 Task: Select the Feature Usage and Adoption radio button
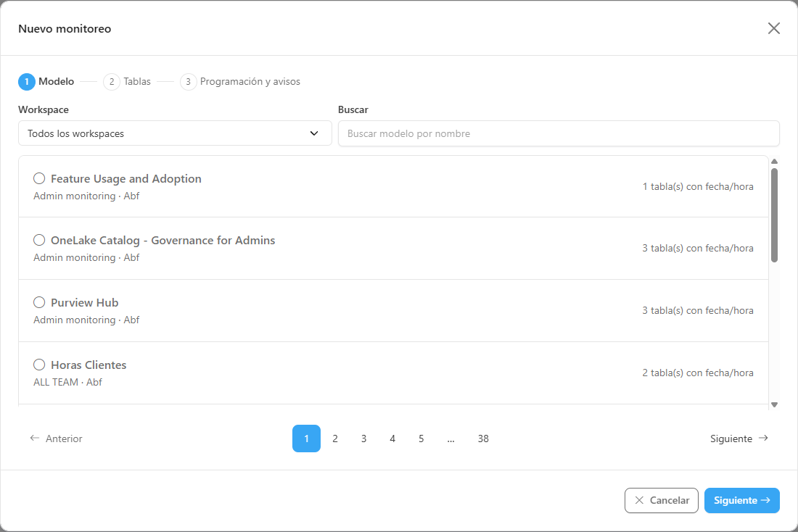pyautogui.click(x=39, y=178)
